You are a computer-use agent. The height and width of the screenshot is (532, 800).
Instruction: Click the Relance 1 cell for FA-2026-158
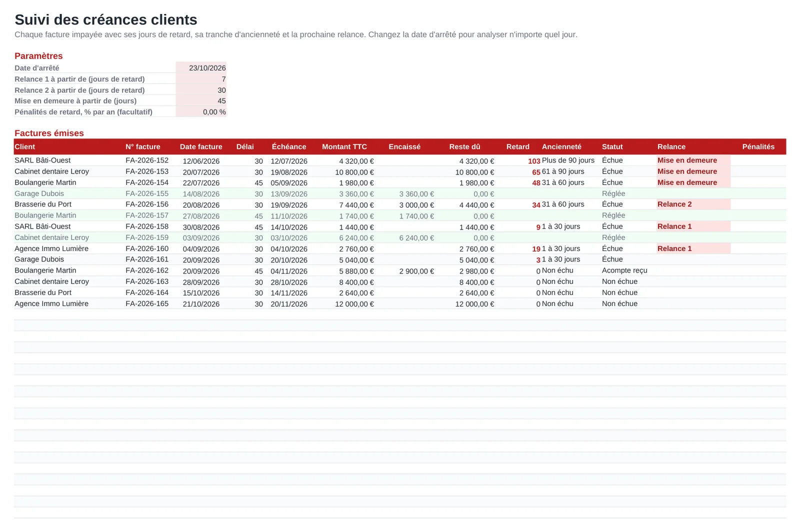[693, 226]
